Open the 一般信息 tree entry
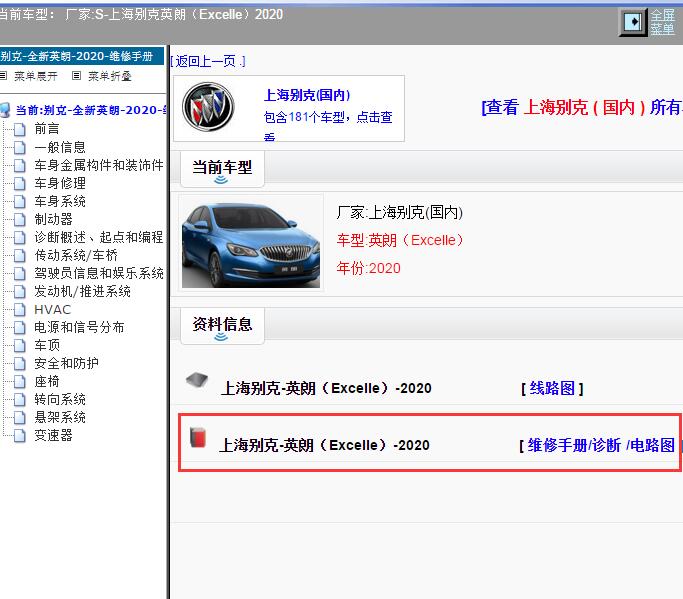Image resolution: width=683 pixels, height=599 pixels. pyautogui.click(x=60, y=147)
